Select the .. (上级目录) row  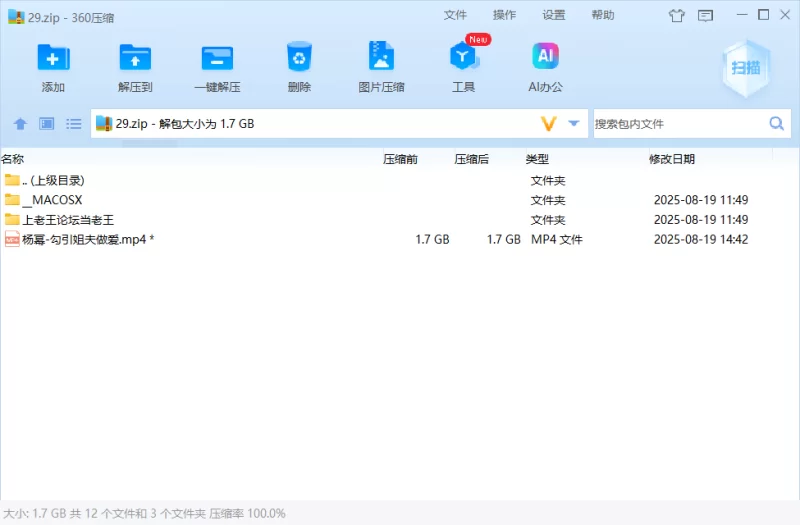click(x=400, y=180)
